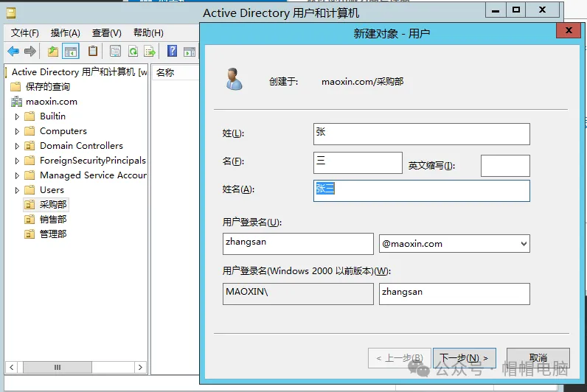Click the folder Up one level icon

pyautogui.click(x=52, y=51)
